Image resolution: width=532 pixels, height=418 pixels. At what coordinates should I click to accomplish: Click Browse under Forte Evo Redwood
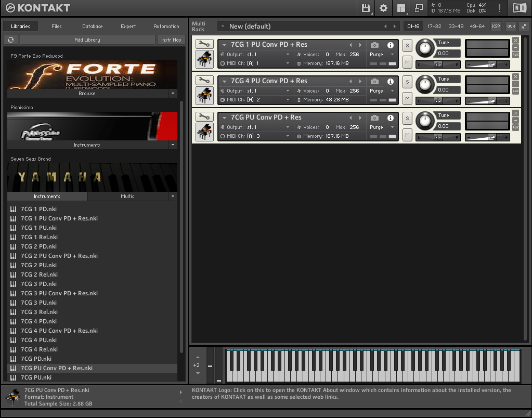pos(87,93)
